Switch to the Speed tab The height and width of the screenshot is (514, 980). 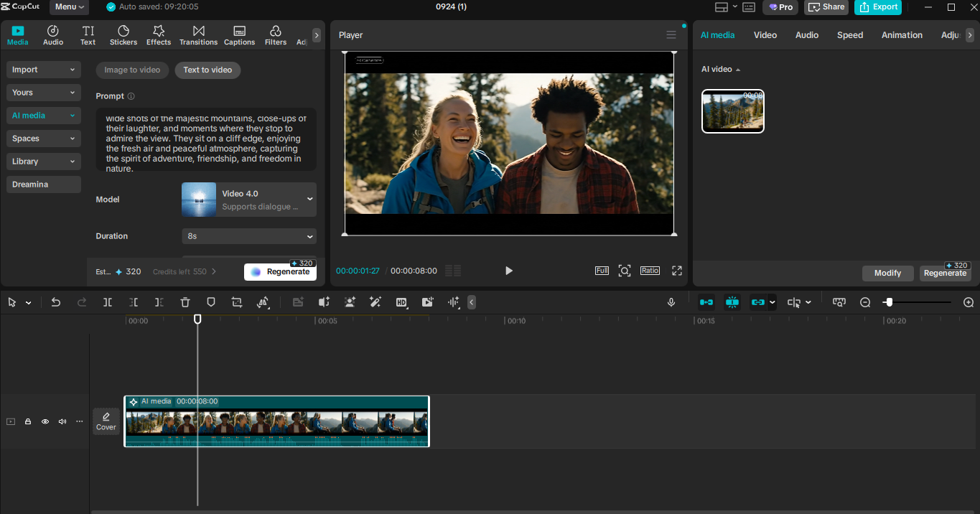[849, 34]
